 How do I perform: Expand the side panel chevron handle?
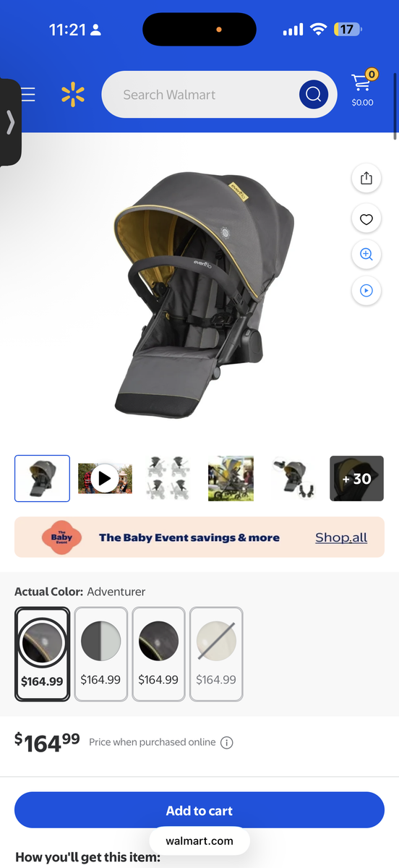coord(10,122)
